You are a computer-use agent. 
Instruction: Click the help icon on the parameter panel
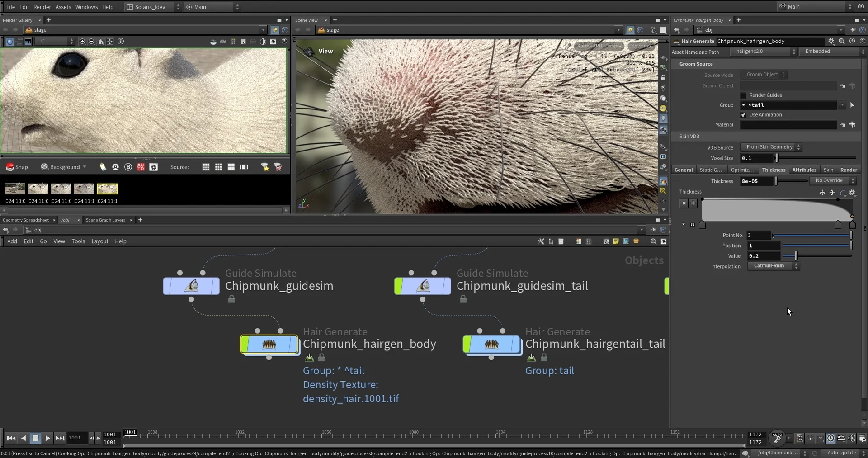(863, 41)
